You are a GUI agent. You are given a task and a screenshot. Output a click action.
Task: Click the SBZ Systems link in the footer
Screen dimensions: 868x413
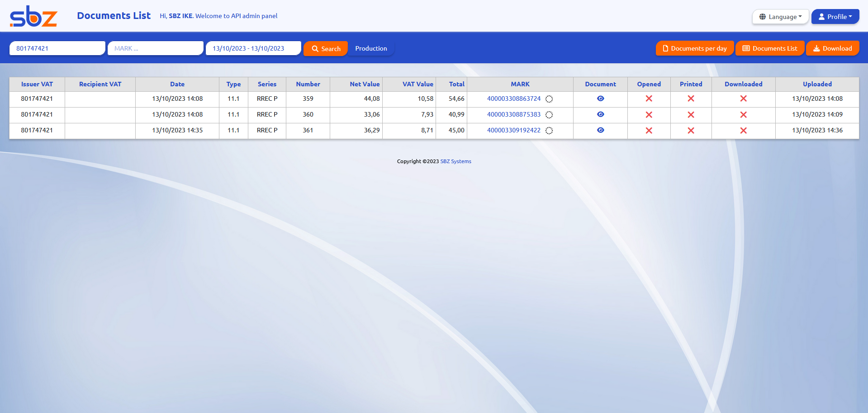point(455,161)
